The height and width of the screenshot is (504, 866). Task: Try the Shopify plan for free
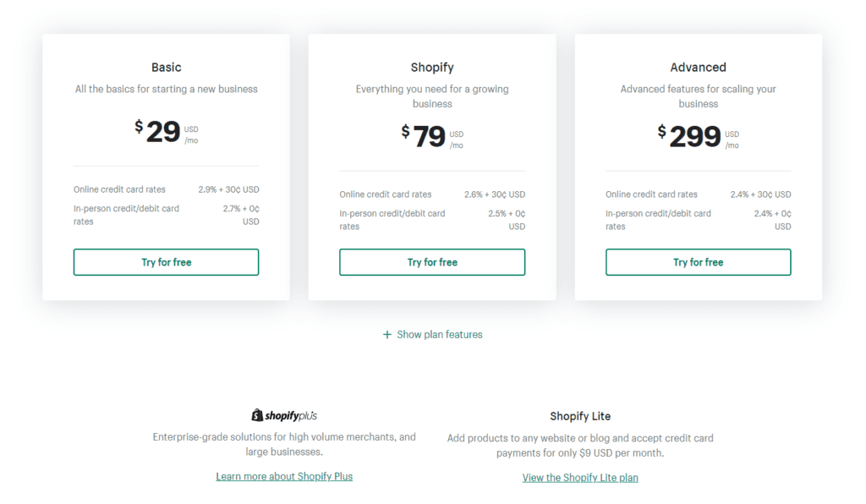(432, 262)
